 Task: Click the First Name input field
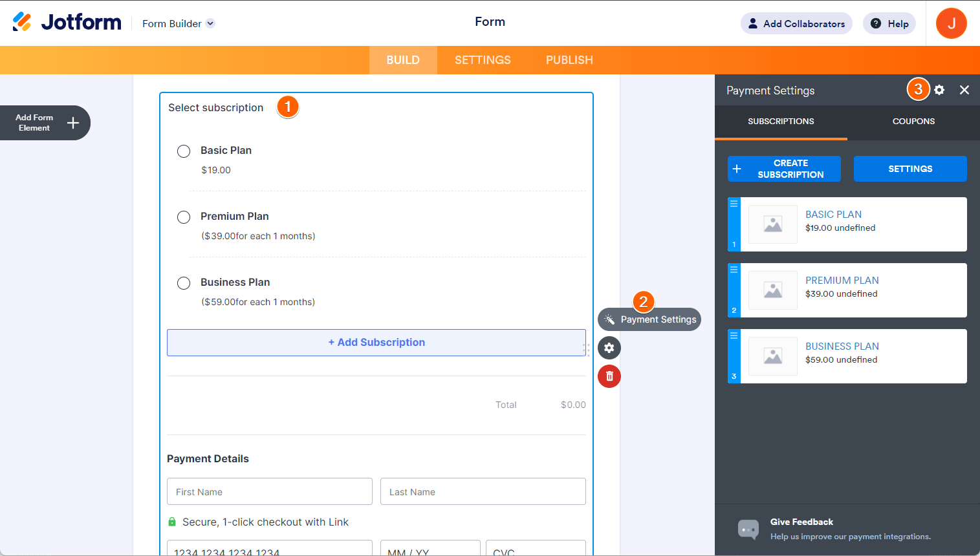tap(270, 491)
